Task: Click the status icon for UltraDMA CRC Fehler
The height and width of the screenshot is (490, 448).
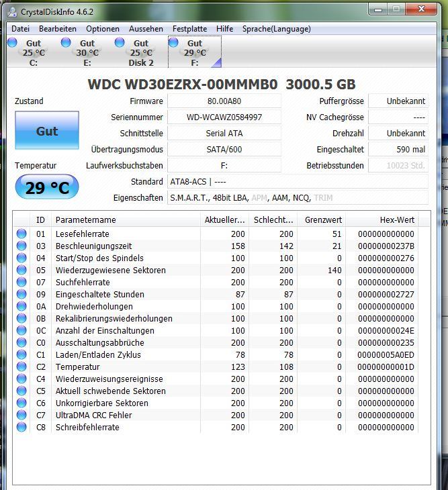Action: tap(21, 415)
